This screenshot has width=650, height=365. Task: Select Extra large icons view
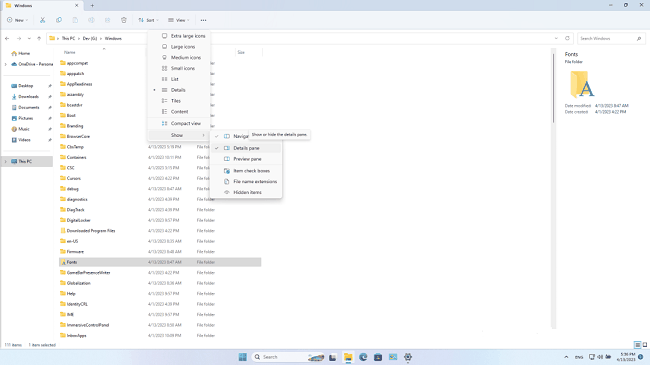tap(179, 36)
